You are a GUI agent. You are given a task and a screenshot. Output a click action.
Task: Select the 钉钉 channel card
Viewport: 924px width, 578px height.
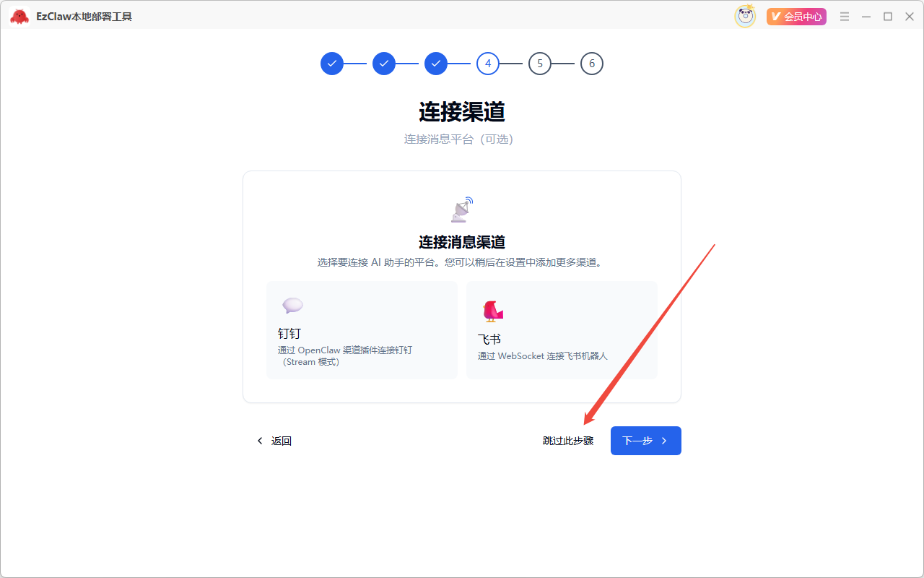[x=362, y=330]
